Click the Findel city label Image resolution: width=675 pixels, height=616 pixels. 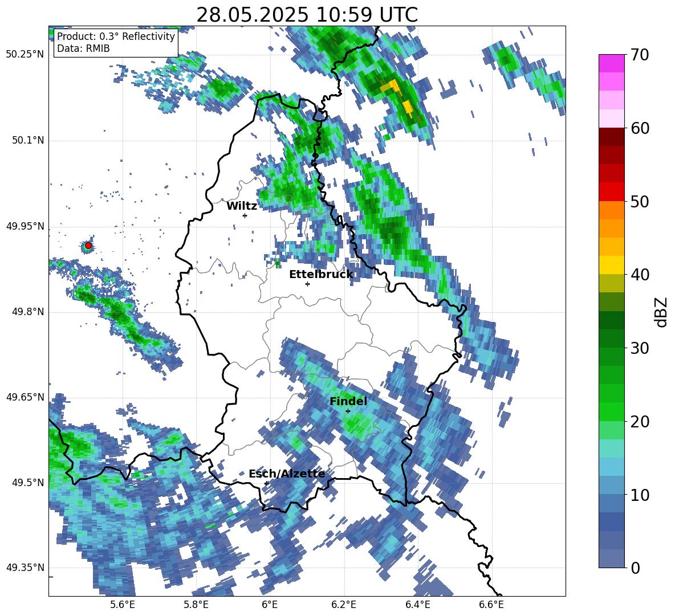click(348, 401)
